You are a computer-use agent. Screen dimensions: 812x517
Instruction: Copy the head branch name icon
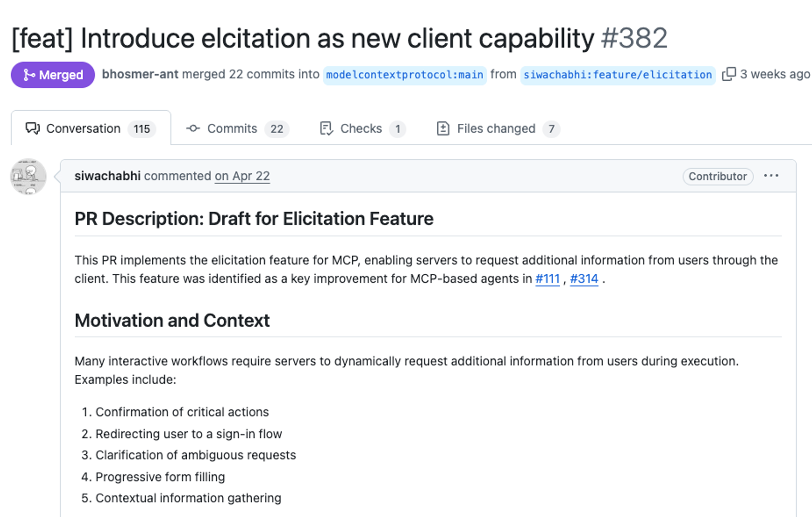coord(729,74)
